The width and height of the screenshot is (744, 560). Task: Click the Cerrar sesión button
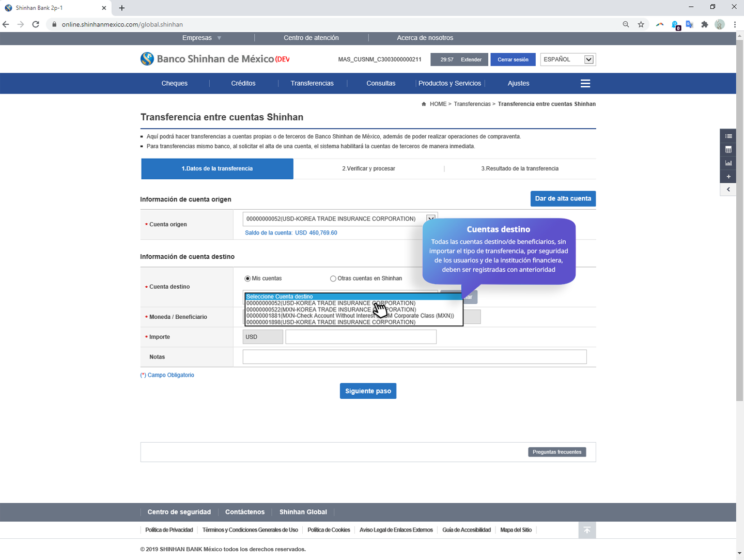(x=513, y=59)
